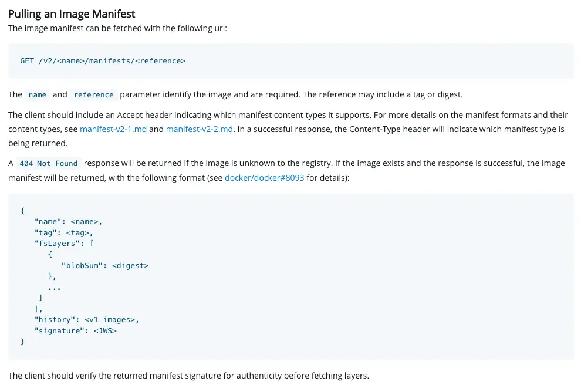The height and width of the screenshot is (392, 581).
Task: Click the "signature": <JWS> line
Action: click(x=75, y=331)
